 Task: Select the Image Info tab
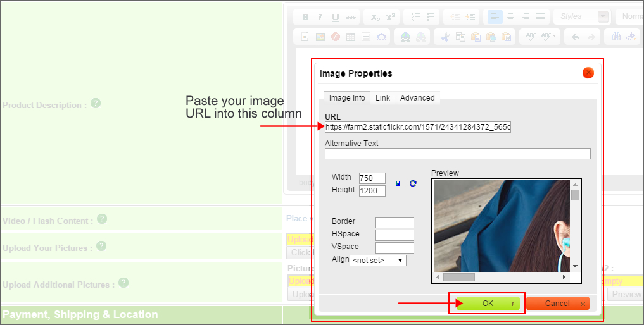[347, 98]
